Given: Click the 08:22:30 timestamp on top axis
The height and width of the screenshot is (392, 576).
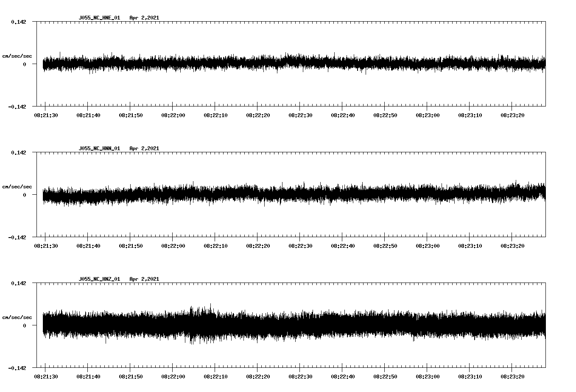Looking at the screenshot, I should [301, 114].
